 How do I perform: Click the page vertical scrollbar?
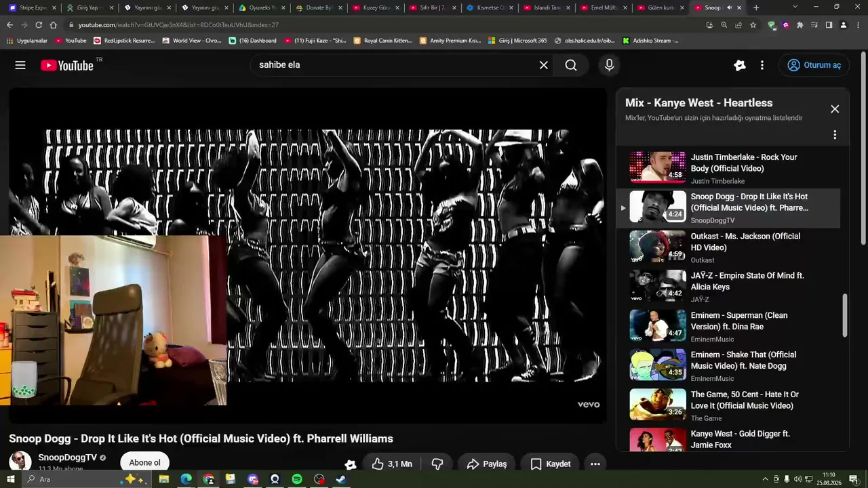coord(863,149)
